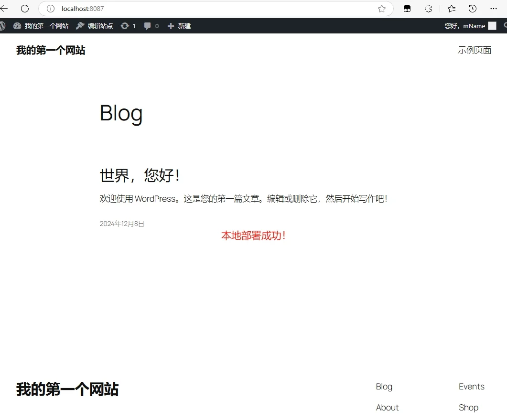Open browsing history clock icon
The width and height of the screenshot is (507, 420).
[x=473, y=9]
